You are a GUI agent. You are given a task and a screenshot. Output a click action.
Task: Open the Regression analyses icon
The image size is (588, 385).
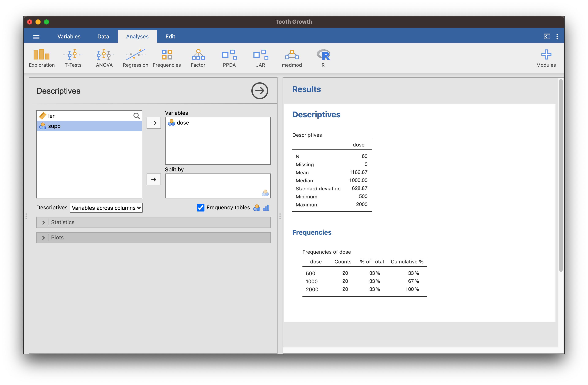(x=135, y=58)
